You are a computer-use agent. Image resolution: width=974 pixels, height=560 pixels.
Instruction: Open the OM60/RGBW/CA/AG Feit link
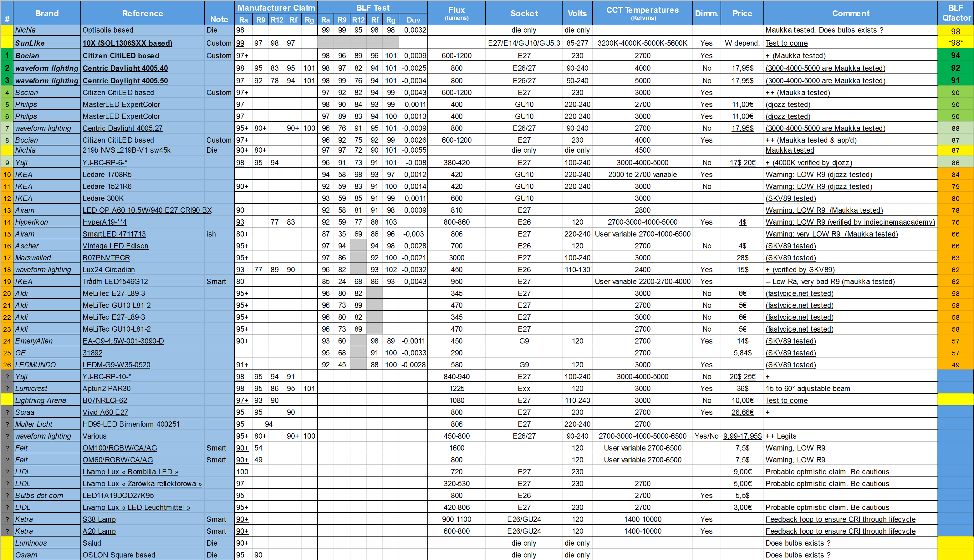(x=117, y=460)
